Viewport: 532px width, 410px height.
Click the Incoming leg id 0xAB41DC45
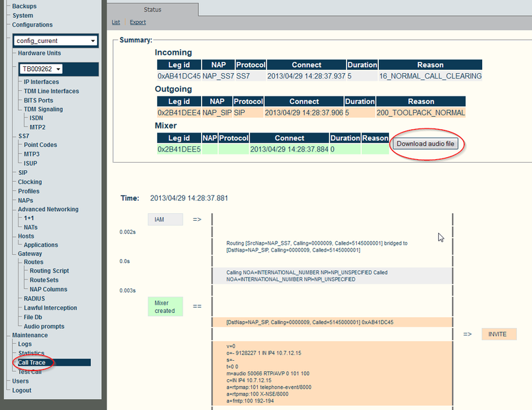tap(179, 76)
